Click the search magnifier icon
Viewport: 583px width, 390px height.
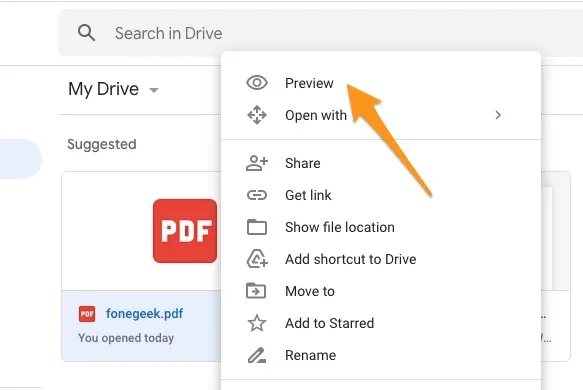click(86, 33)
